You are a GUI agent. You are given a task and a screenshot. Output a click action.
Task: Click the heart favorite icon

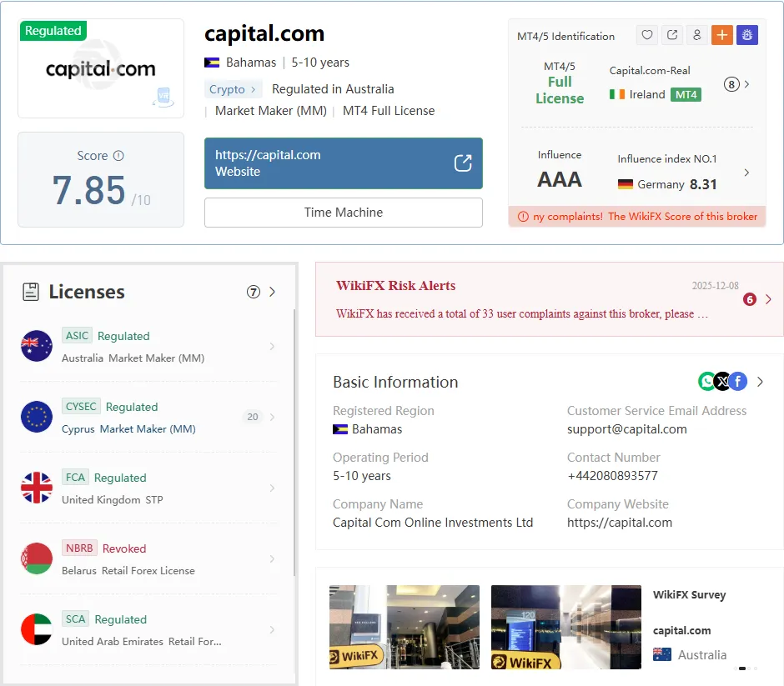tap(647, 35)
